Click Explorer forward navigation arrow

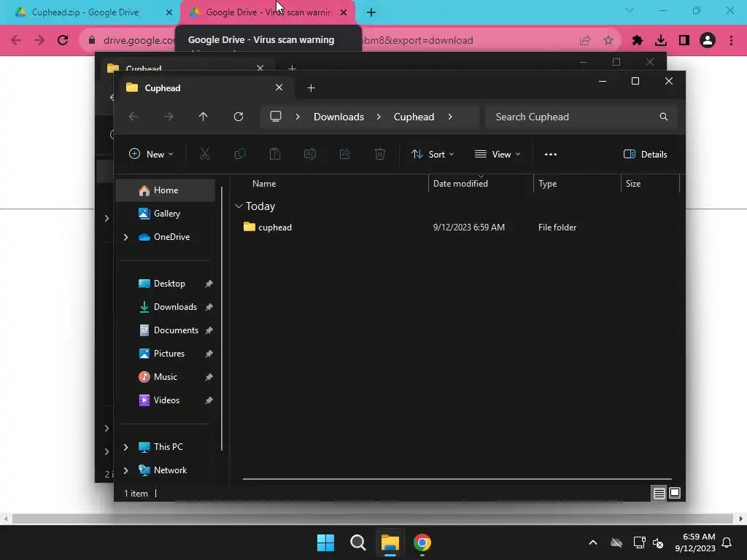click(169, 117)
